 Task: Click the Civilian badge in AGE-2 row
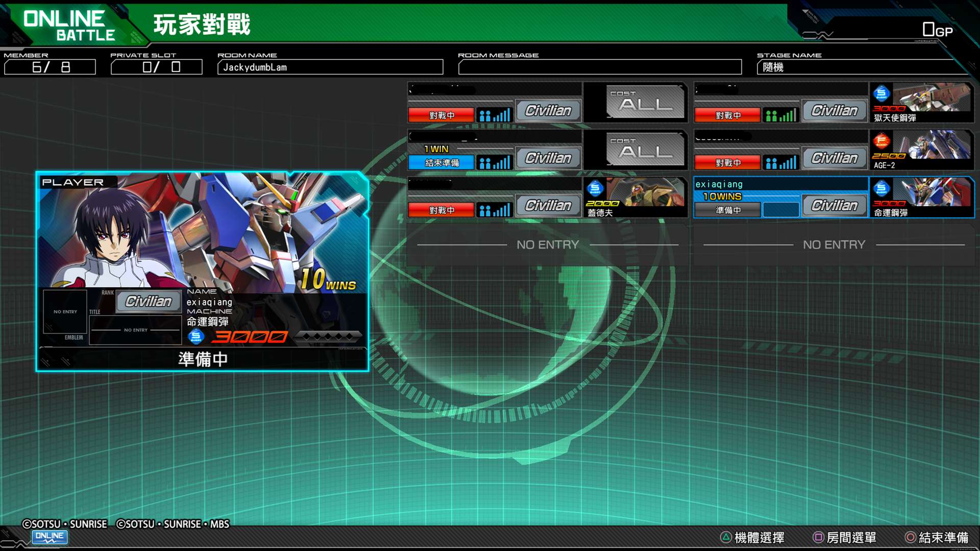click(835, 158)
